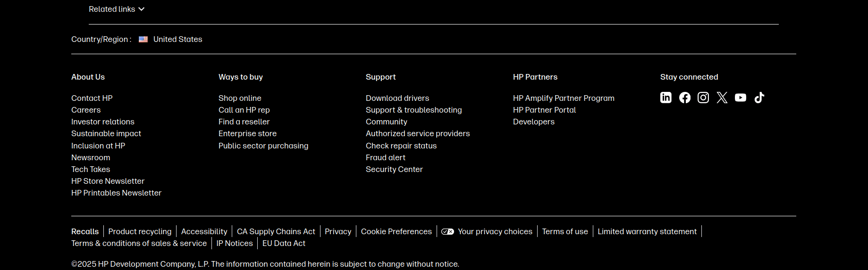
Task: Expand the Related links section
Action: click(117, 9)
